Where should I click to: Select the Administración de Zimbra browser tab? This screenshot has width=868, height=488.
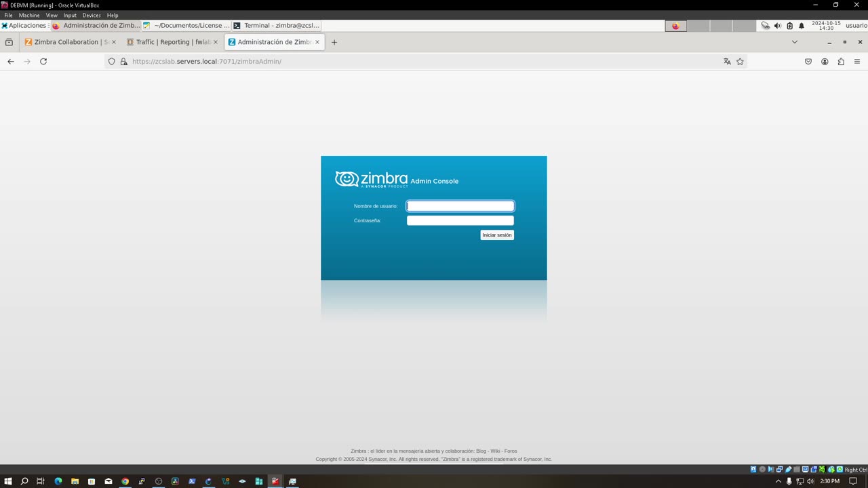(274, 42)
